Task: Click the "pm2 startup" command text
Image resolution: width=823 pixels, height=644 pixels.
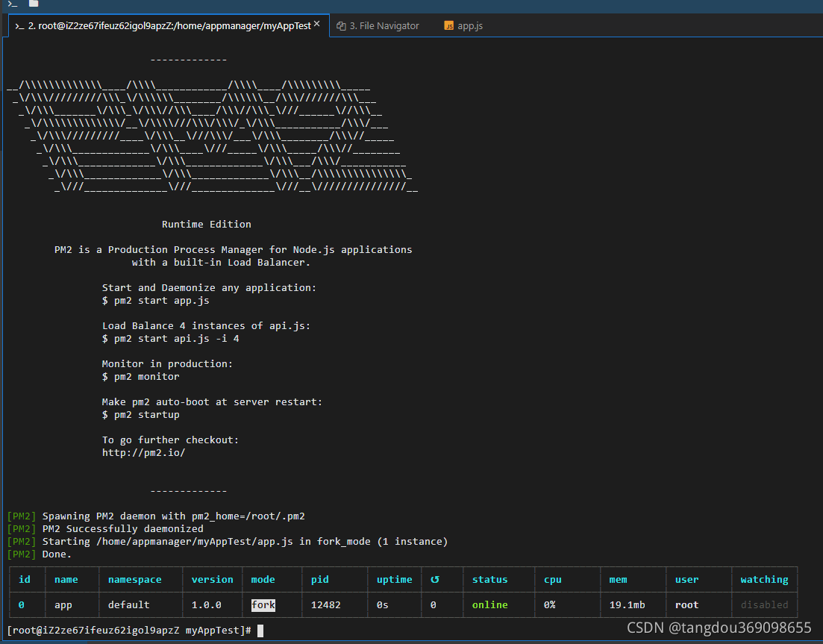Action: click(146, 415)
